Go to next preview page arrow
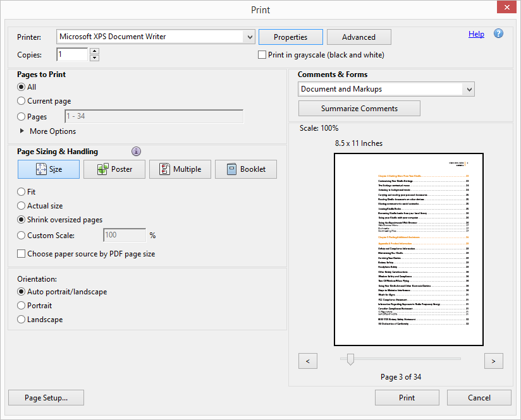Screen dimensions: 521x420 point(493,361)
